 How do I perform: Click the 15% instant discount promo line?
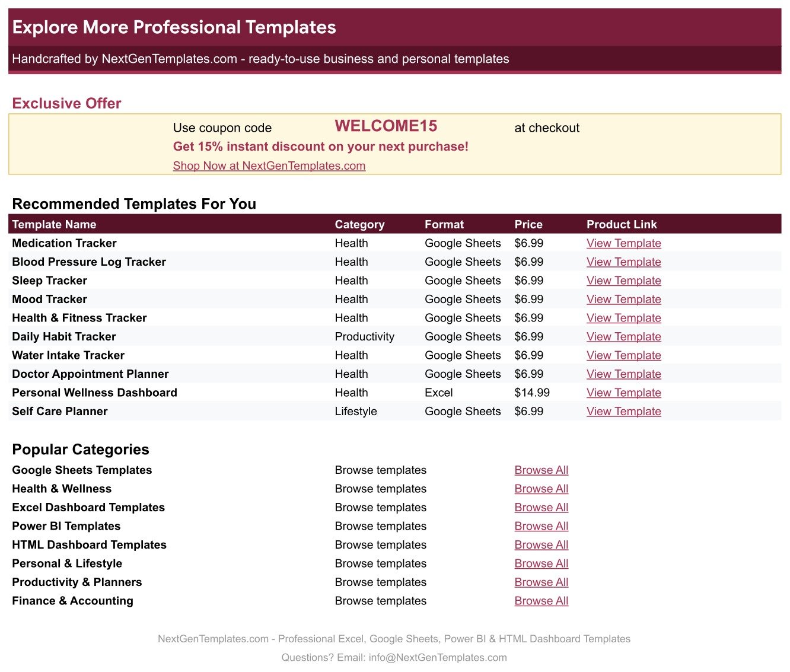(x=321, y=146)
